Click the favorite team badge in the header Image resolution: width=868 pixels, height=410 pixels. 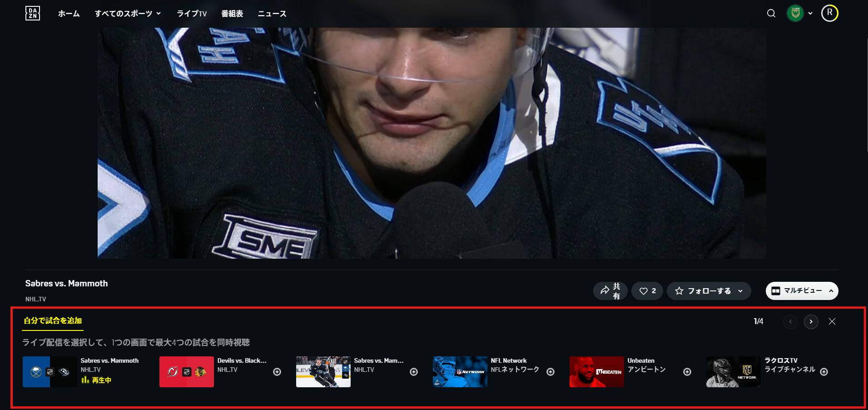click(x=796, y=13)
